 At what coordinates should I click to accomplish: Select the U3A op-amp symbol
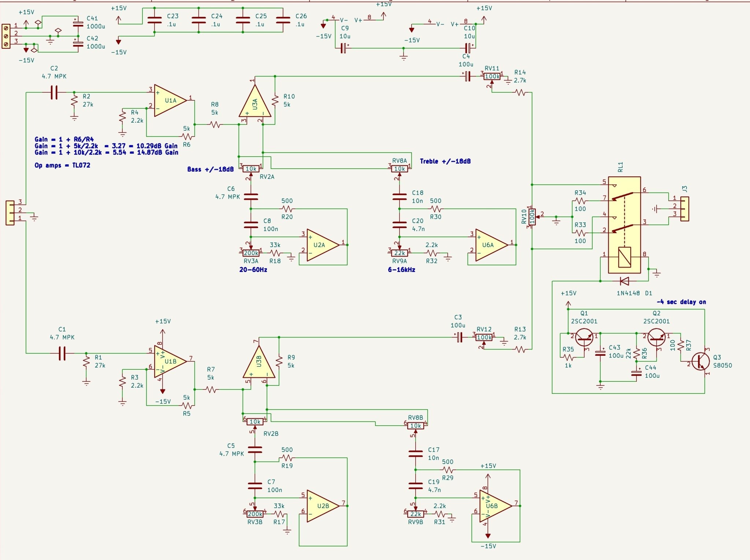click(x=255, y=101)
